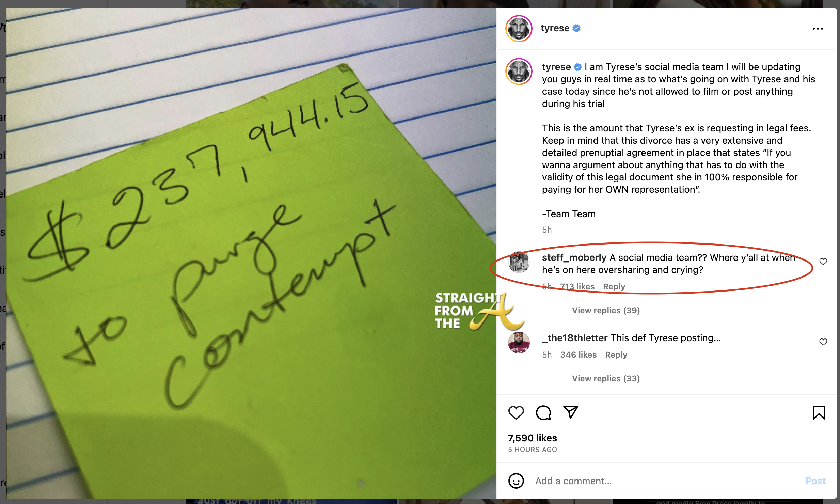Open _the18thletter's profile avatar
Screen dimensions: 840x504
coord(519,343)
